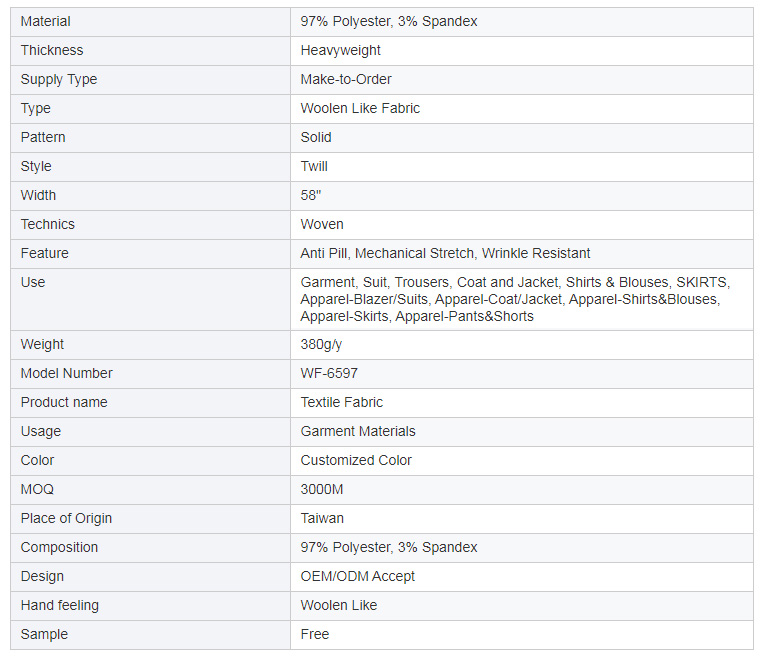Select the Garment Materials usage value
Image resolution: width=765 pixels, height=661 pixels.
point(358,431)
